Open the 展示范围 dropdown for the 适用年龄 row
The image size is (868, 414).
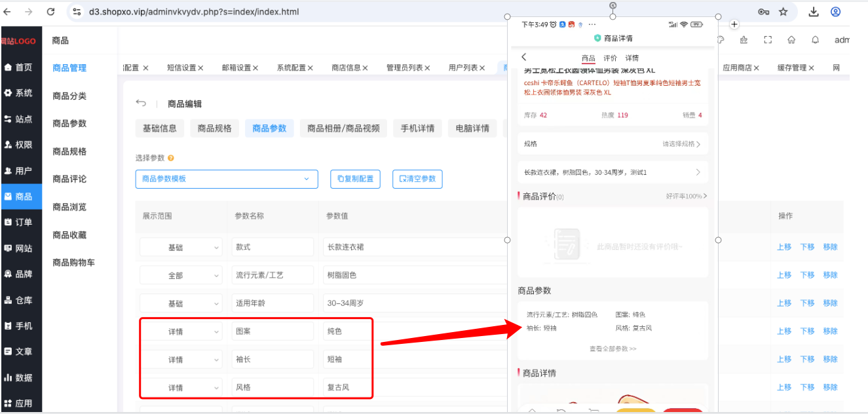point(181,303)
